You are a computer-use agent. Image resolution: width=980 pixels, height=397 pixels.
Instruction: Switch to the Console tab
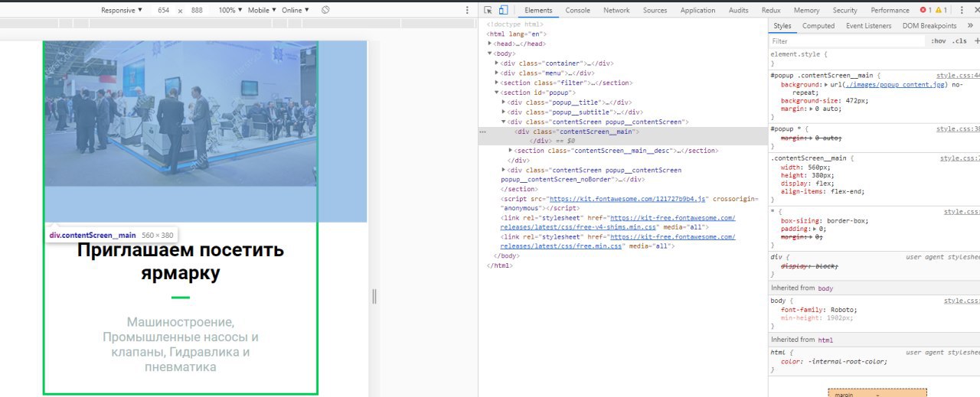(x=577, y=10)
